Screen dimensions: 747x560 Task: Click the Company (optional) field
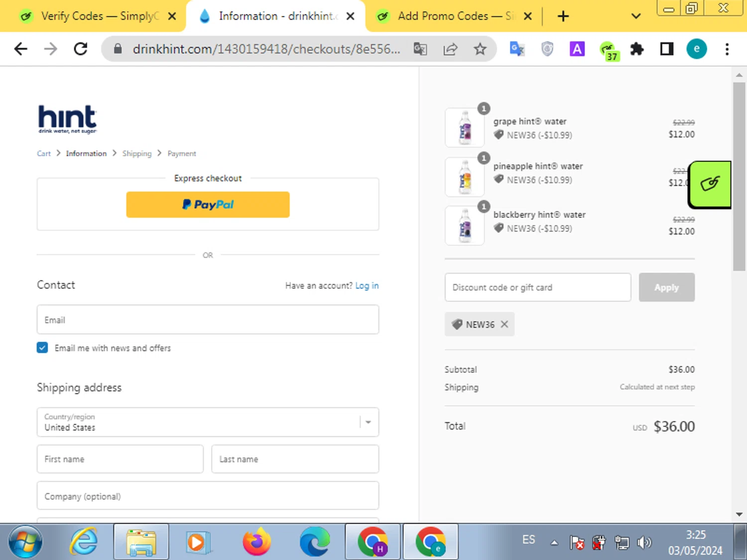(x=208, y=496)
